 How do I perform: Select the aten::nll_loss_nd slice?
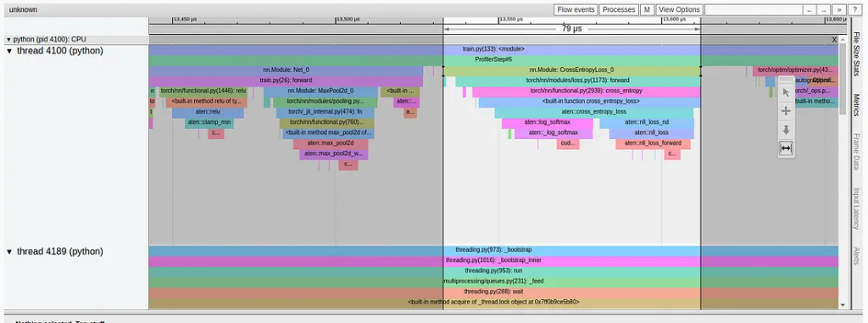(646, 123)
